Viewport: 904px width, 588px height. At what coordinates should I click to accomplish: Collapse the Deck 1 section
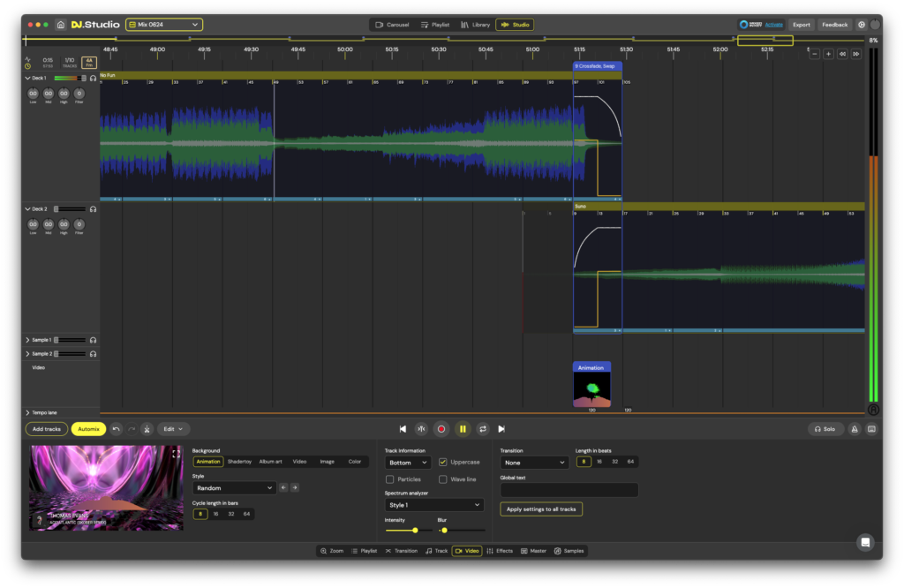(27, 78)
